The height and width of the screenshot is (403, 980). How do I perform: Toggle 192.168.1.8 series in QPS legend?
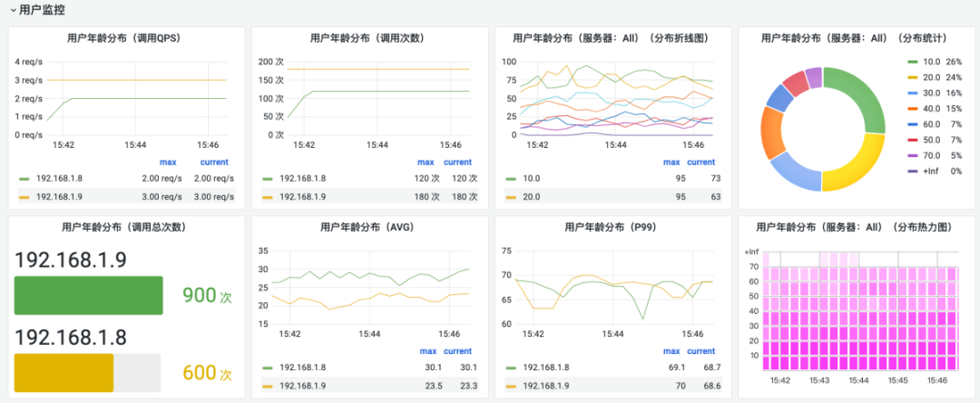coord(59,178)
